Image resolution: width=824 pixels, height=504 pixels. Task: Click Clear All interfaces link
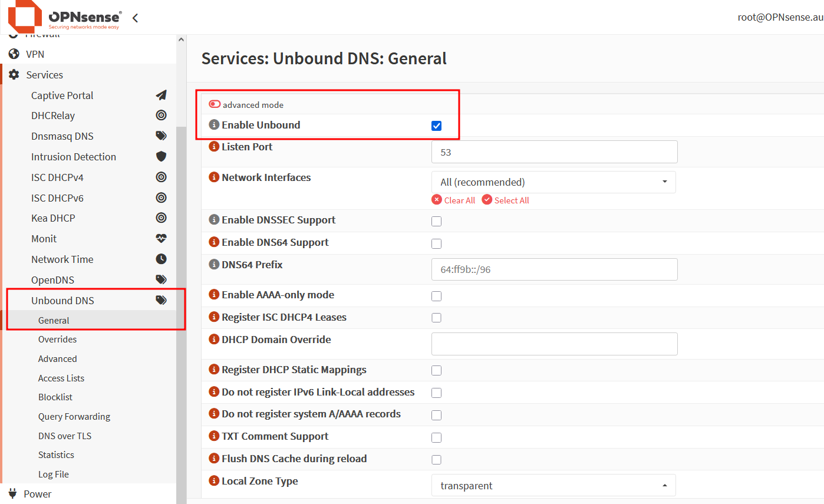(453, 200)
